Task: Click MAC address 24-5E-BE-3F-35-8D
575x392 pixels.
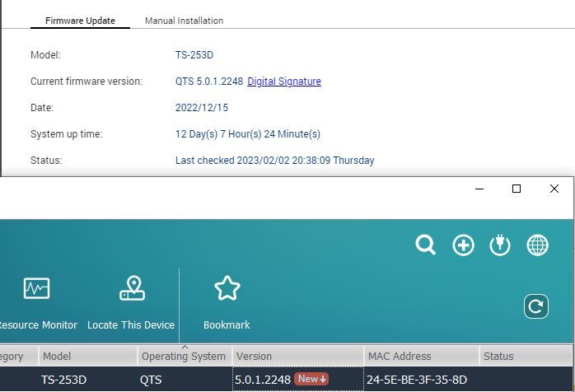Action: point(417,380)
